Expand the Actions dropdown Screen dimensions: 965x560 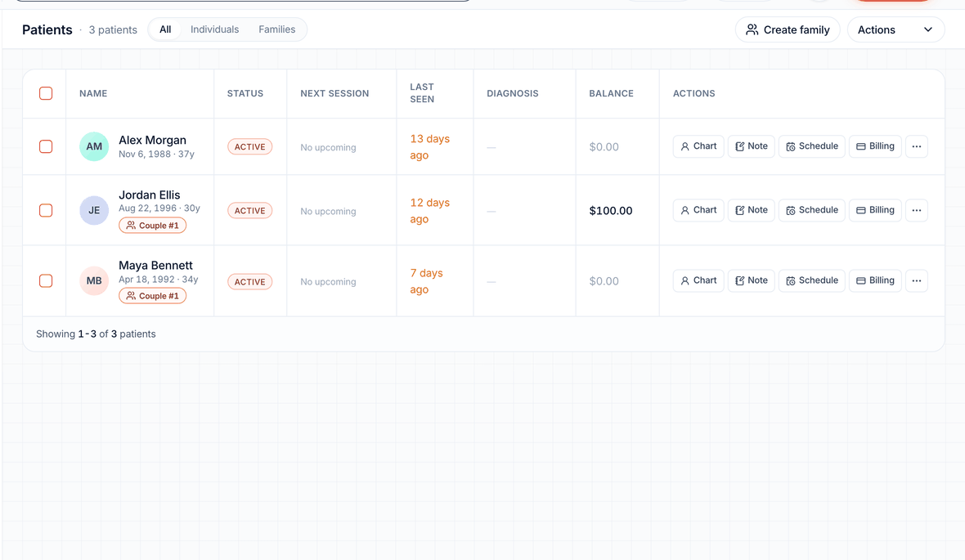click(x=895, y=29)
